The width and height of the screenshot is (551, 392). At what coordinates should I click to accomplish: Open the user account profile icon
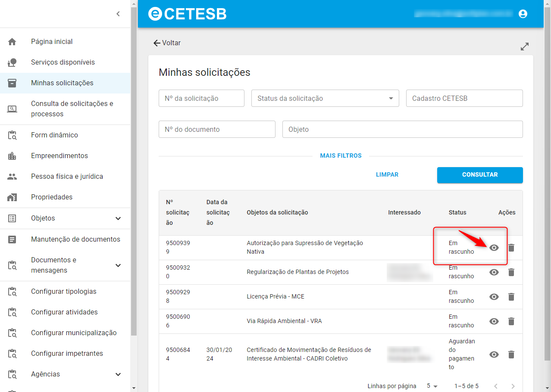(x=523, y=14)
